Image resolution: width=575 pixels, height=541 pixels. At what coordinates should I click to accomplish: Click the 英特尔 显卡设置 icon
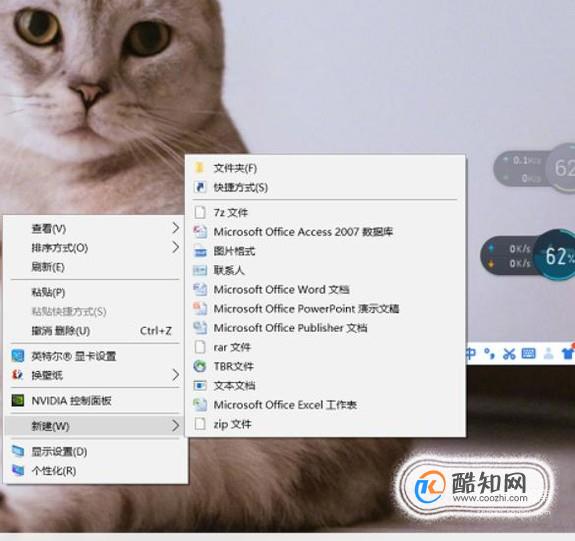pos(18,356)
